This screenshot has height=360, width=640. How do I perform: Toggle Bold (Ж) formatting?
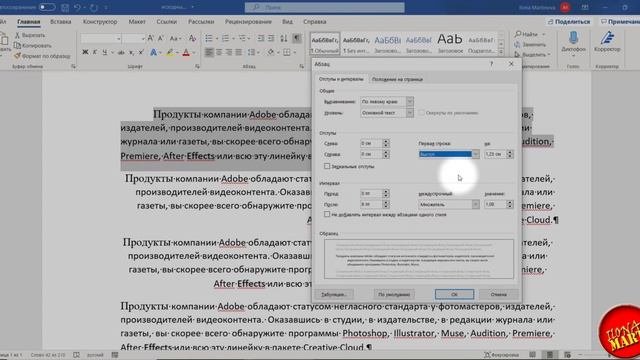(85, 52)
